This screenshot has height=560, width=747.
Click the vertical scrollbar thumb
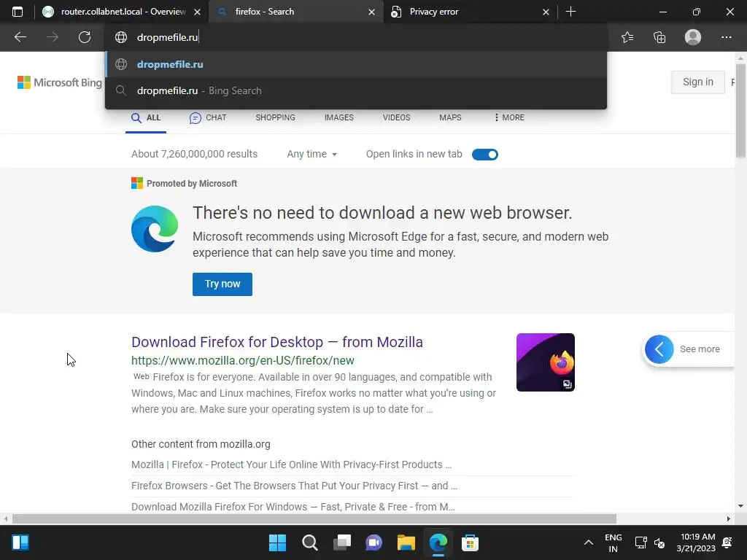click(x=741, y=111)
